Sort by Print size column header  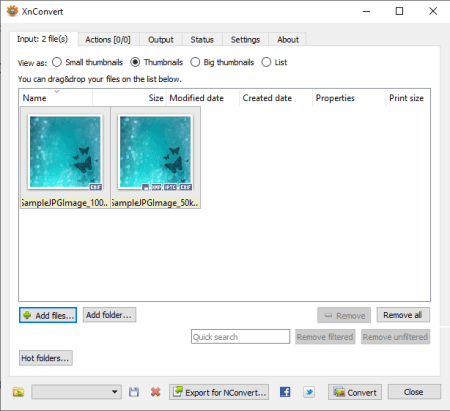(408, 98)
